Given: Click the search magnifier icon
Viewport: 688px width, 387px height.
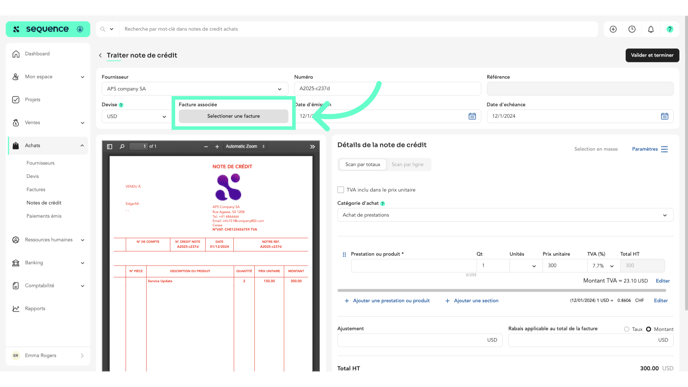Looking at the screenshot, I should tap(103, 29).
